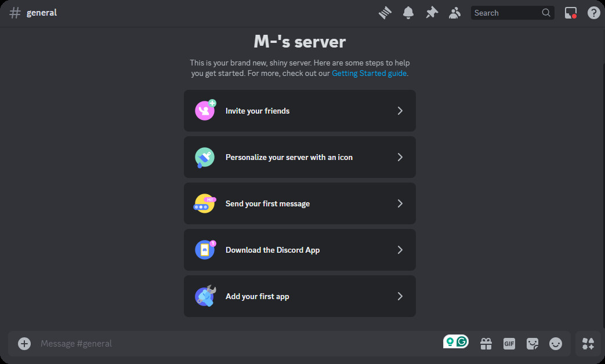The image size is (605, 364).
Task: Click the Grammarly lightbulb suggestion icon
Action: point(450,341)
